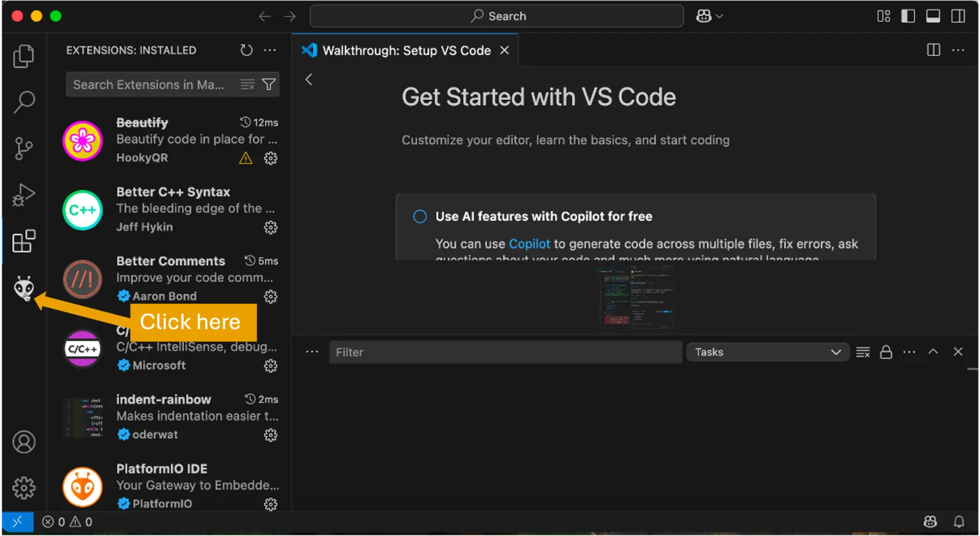Open Beautify extension manage gear
Screen dimensions: 980x536
(x=271, y=158)
